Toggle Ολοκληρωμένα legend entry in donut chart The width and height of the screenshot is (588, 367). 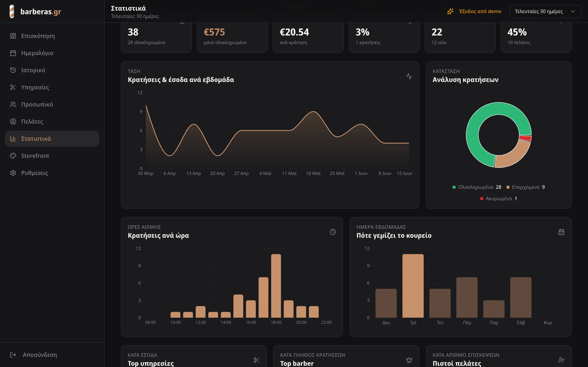pos(477,187)
